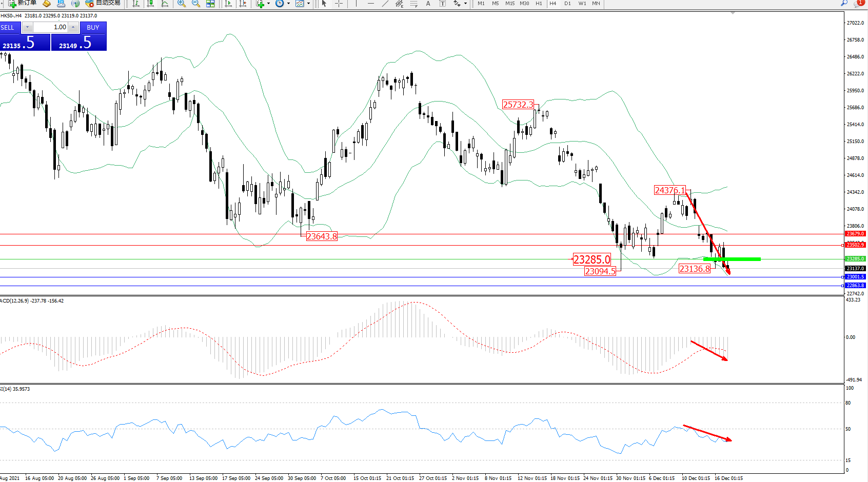Click the Zoom Out magnifier icon

pos(196,4)
